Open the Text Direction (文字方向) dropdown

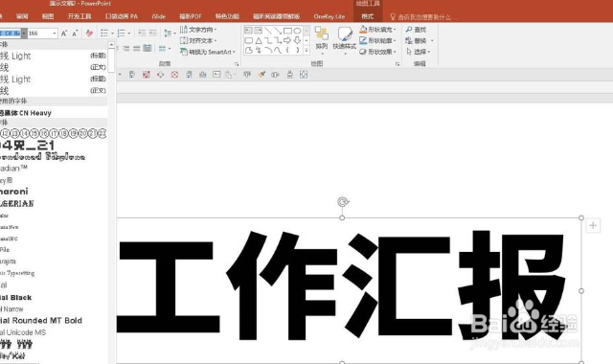pos(198,30)
